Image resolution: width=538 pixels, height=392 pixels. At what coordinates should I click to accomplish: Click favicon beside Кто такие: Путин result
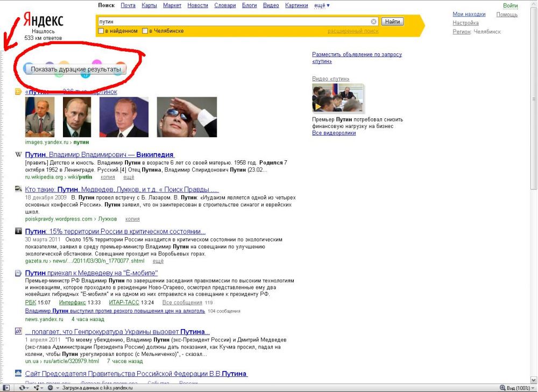[18, 189]
